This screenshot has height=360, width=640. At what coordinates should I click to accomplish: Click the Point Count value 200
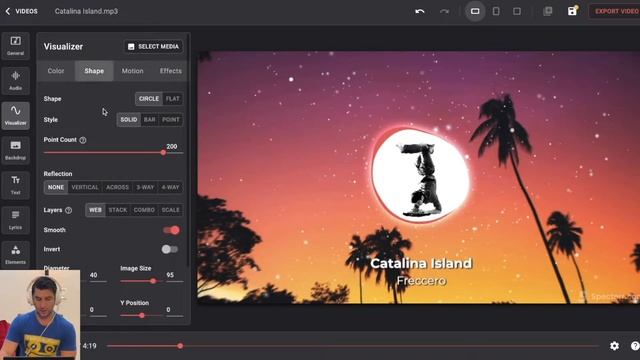click(x=172, y=147)
